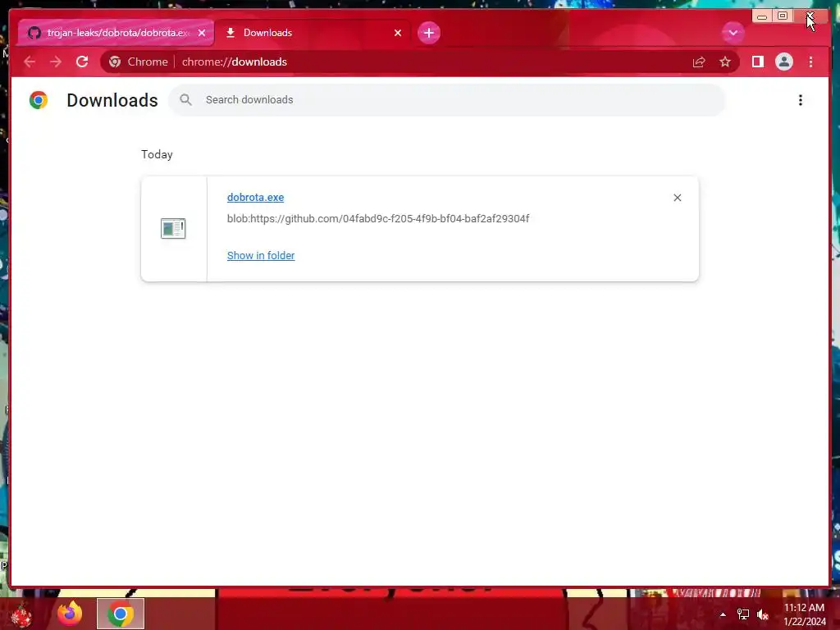Open network status tray icon
This screenshot has width=840, height=630.
coord(742,614)
